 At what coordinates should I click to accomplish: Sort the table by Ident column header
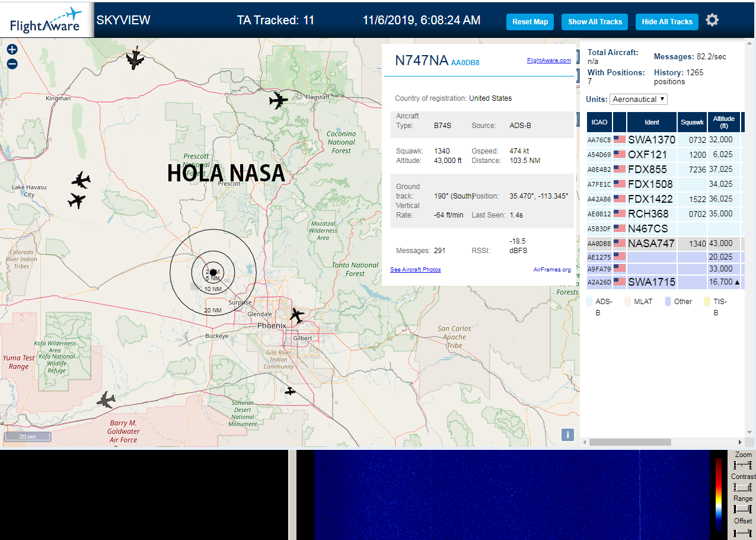[x=652, y=122]
